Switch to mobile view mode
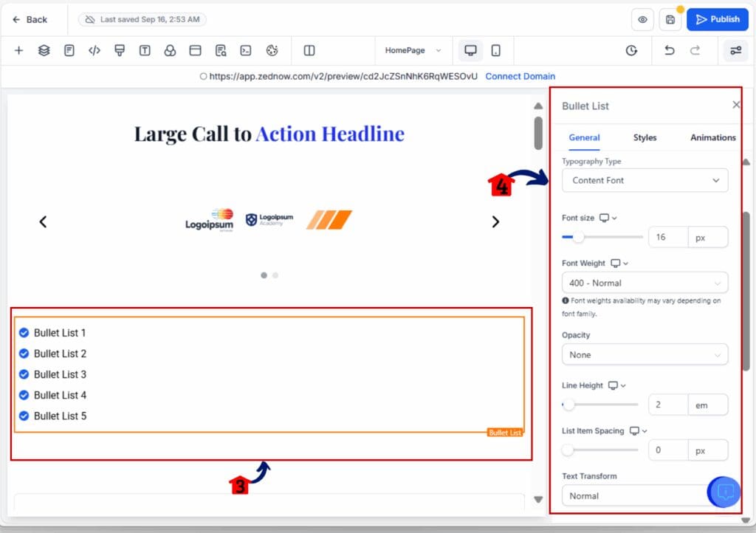Screen dimensions: 756x533 click(496, 51)
